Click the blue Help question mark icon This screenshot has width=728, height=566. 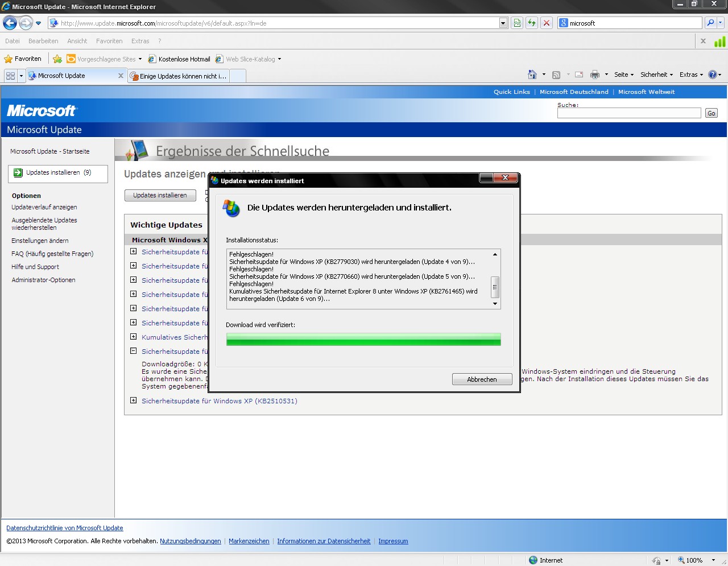point(713,75)
